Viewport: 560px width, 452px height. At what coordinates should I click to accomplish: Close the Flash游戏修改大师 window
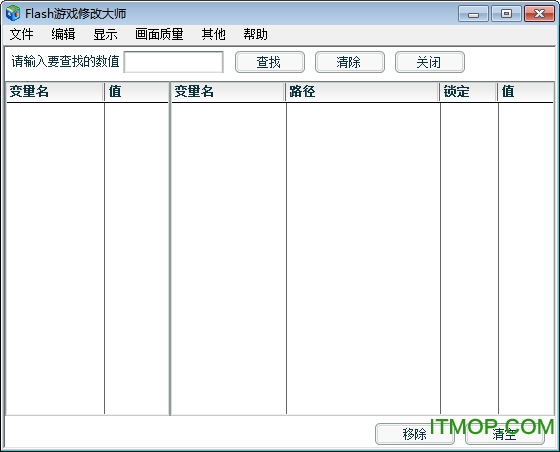point(539,14)
